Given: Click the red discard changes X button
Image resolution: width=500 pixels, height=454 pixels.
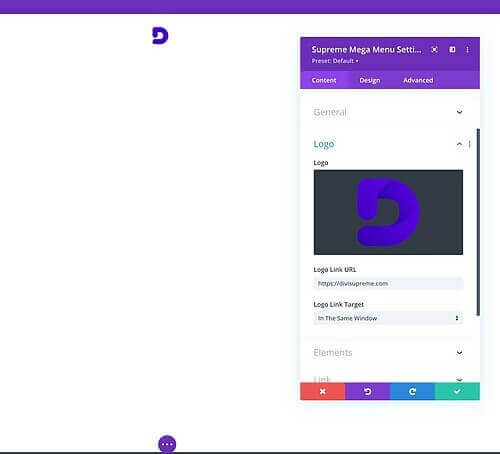Looking at the screenshot, I should [323, 391].
